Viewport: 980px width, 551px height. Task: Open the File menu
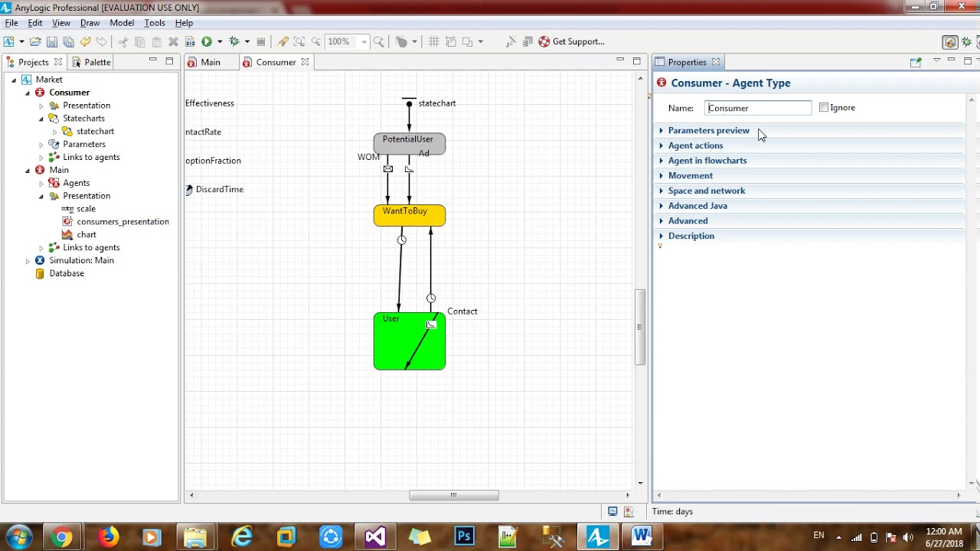(x=11, y=23)
